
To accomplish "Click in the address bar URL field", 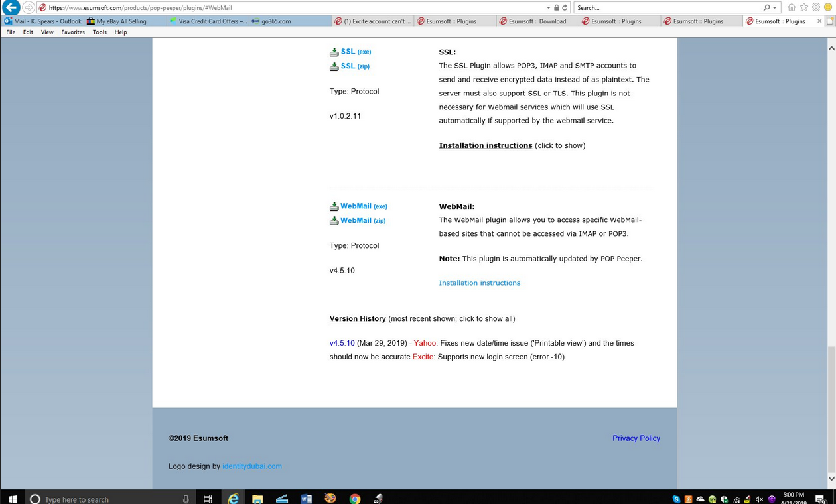I will pos(292,7).
